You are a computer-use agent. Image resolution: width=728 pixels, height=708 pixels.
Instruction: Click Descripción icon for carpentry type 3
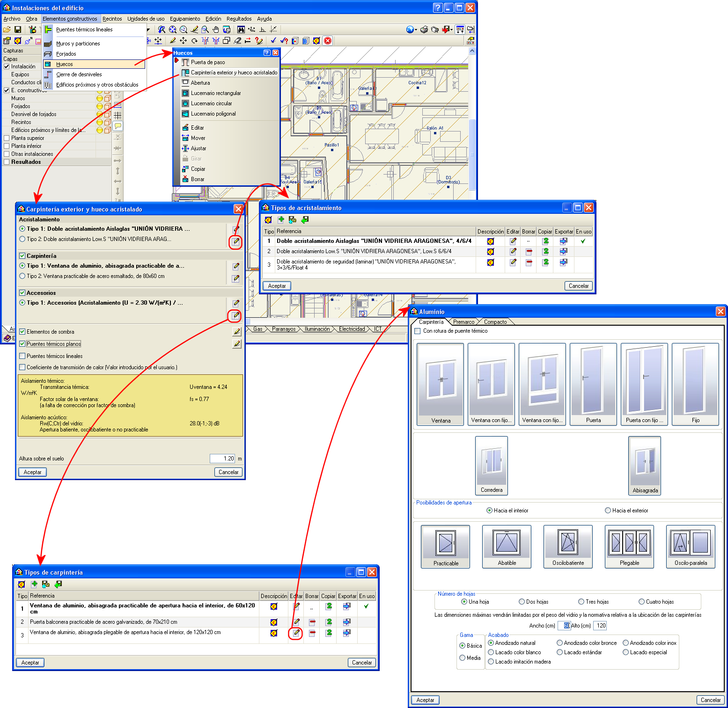coord(273,633)
